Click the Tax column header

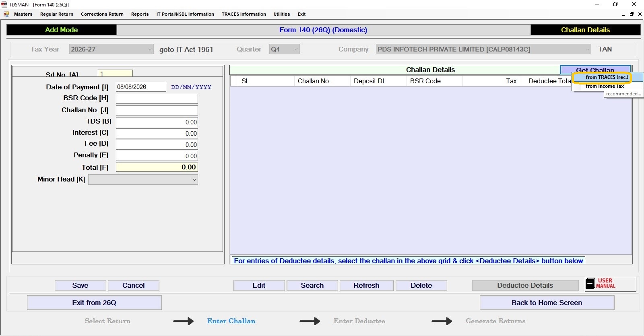click(491, 81)
